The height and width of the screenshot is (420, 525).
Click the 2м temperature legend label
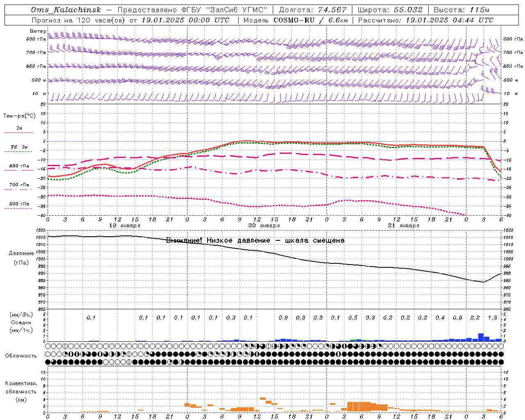19,128
